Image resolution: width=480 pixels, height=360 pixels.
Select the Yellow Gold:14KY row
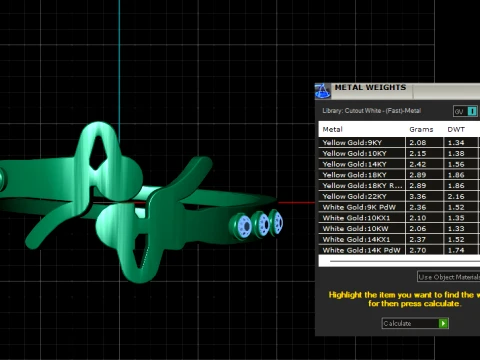[x=399, y=164]
